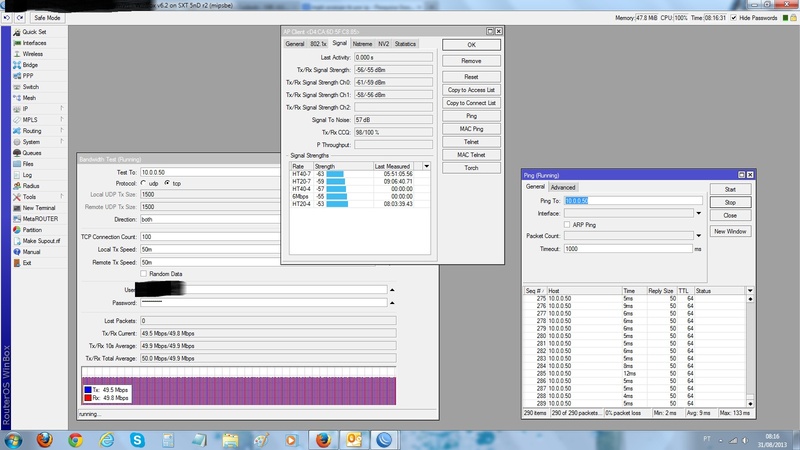Image resolution: width=800 pixels, height=450 pixels.
Task: Open Signal Strengths column selector dropdown
Action: coord(427,166)
